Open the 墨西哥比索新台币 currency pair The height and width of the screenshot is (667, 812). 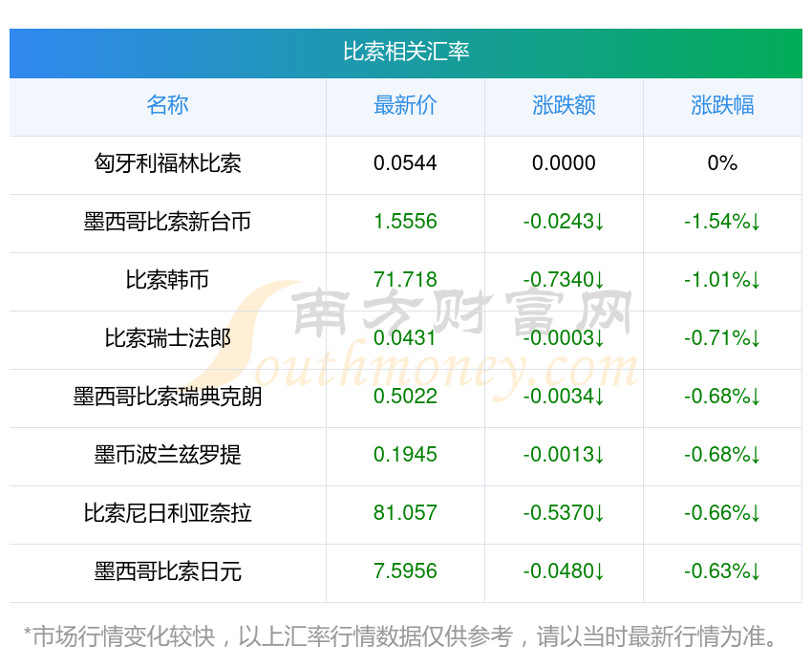[x=167, y=222]
